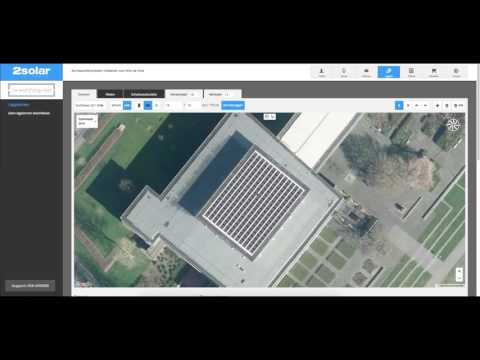The width and height of the screenshot is (480, 360).
Task: Open the dark rectangle icon in the top navigation
Action: [366, 72]
